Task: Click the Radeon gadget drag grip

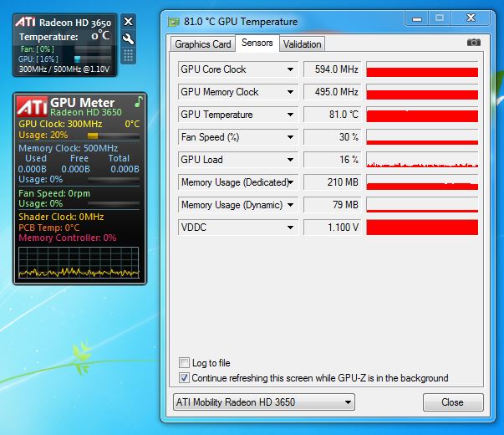Action: [128, 56]
